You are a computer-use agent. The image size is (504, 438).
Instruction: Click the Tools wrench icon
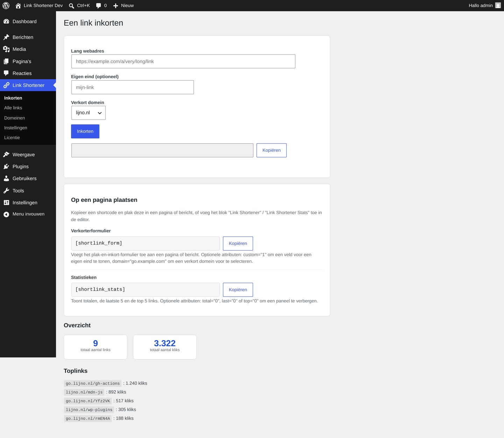point(6,191)
